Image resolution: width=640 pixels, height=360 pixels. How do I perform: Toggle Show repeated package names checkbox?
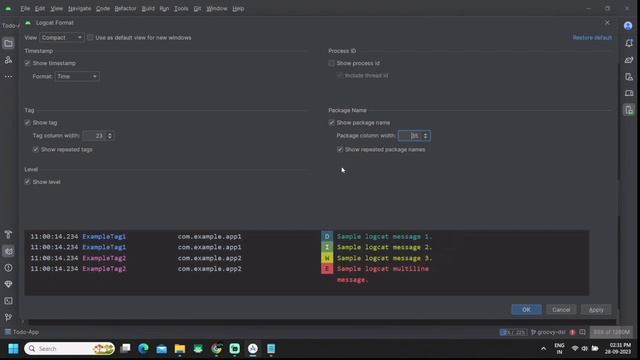pyautogui.click(x=340, y=149)
